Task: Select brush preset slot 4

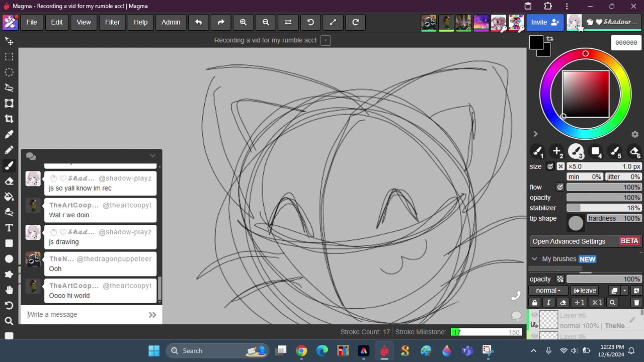Action: [x=596, y=151]
